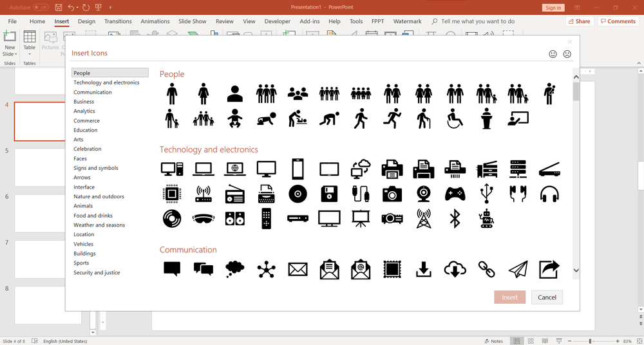Choose the headphones icon
The image size is (644, 345).
[549, 194]
